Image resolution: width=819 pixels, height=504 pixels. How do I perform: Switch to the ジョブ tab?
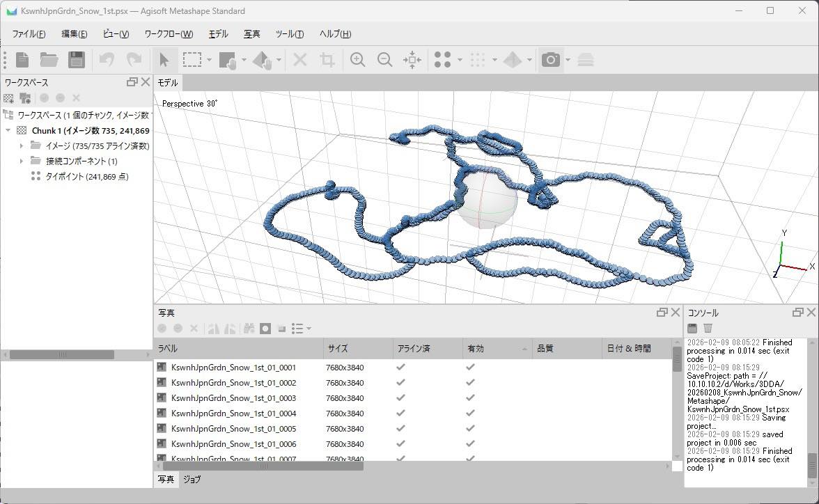click(192, 479)
